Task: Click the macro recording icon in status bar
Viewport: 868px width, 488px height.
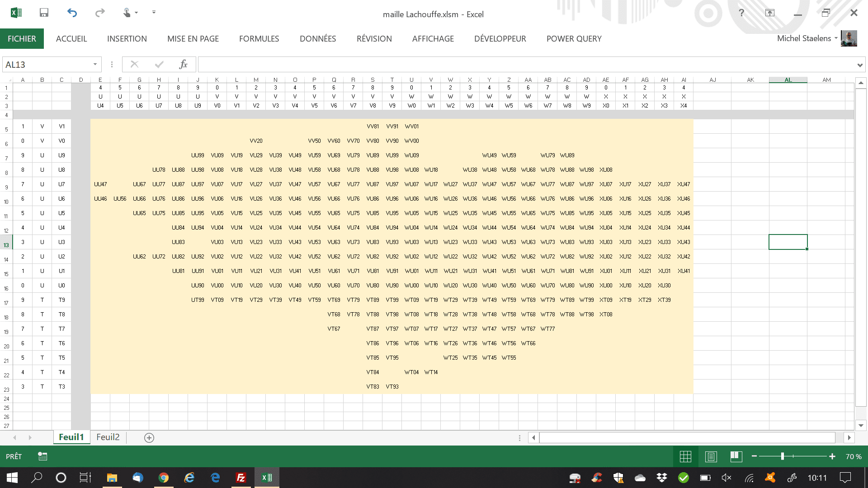Action: coord(42,456)
